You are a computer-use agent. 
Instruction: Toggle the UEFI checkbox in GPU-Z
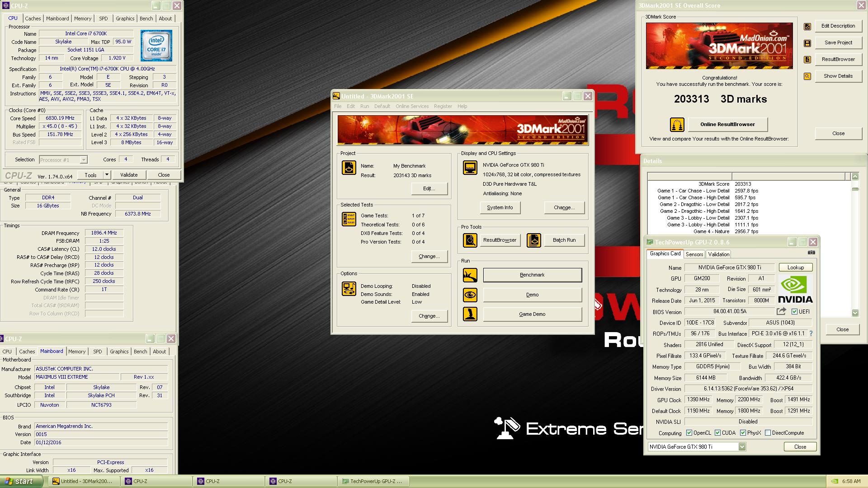click(x=794, y=312)
